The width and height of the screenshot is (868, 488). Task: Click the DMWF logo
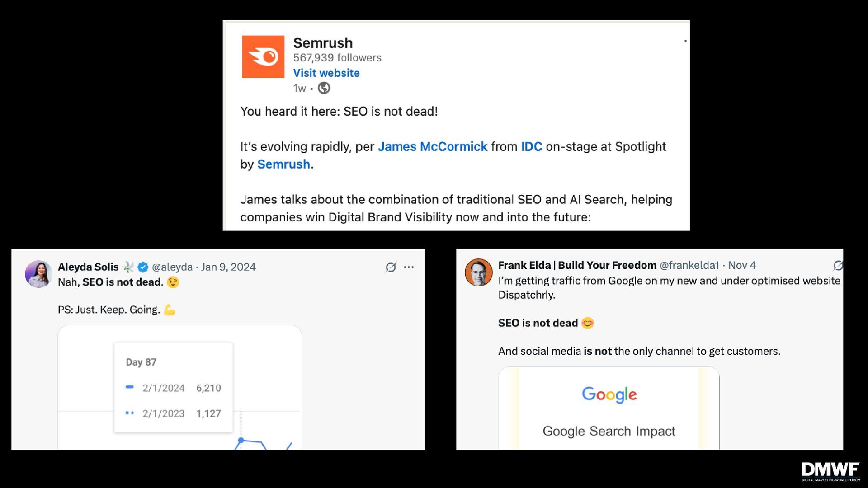pyautogui.click(x=830, y=471)
